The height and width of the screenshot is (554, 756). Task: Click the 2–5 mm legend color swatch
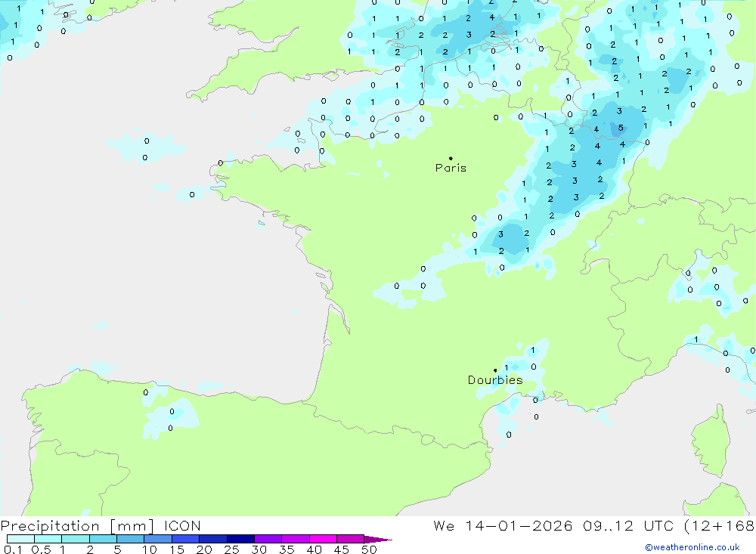[103, 539]
